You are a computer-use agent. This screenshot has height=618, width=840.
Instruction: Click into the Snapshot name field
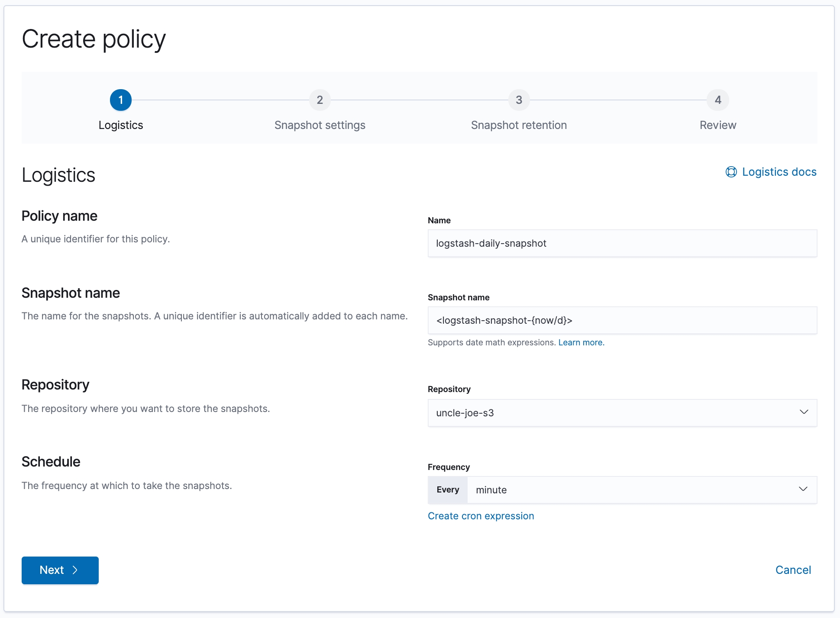622,320
